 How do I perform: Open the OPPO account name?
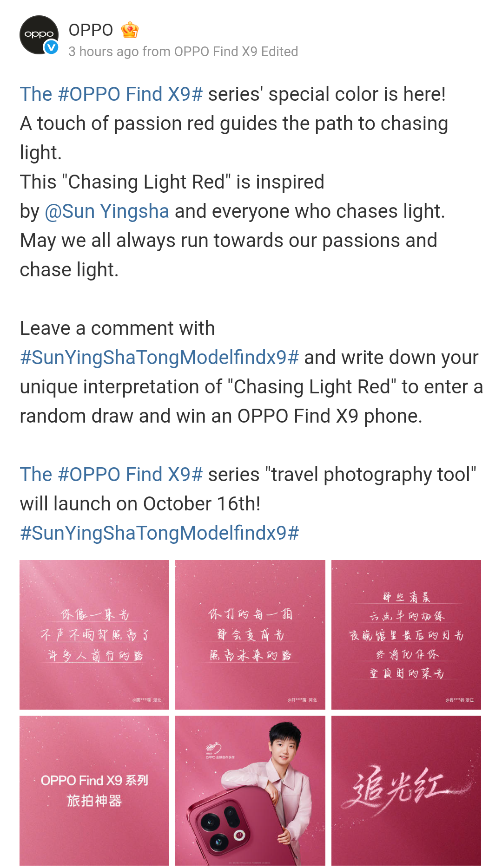click(91, 30)
